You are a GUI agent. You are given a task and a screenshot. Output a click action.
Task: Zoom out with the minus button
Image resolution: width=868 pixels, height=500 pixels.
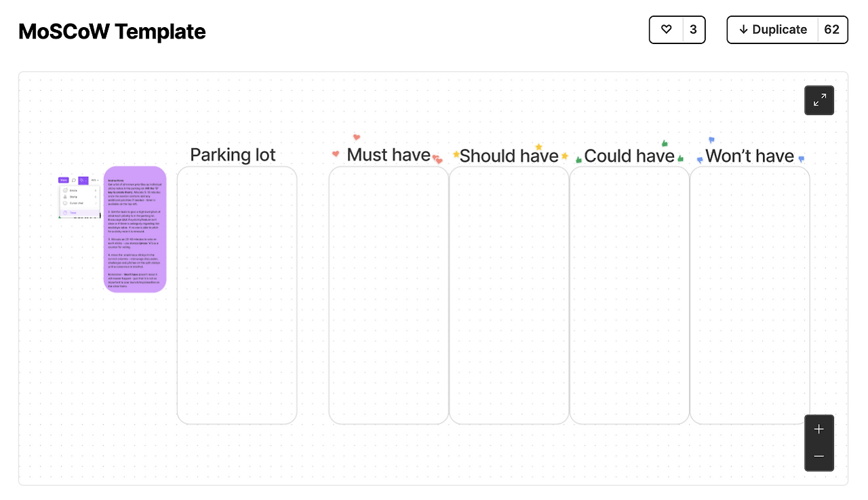[819, 457]
